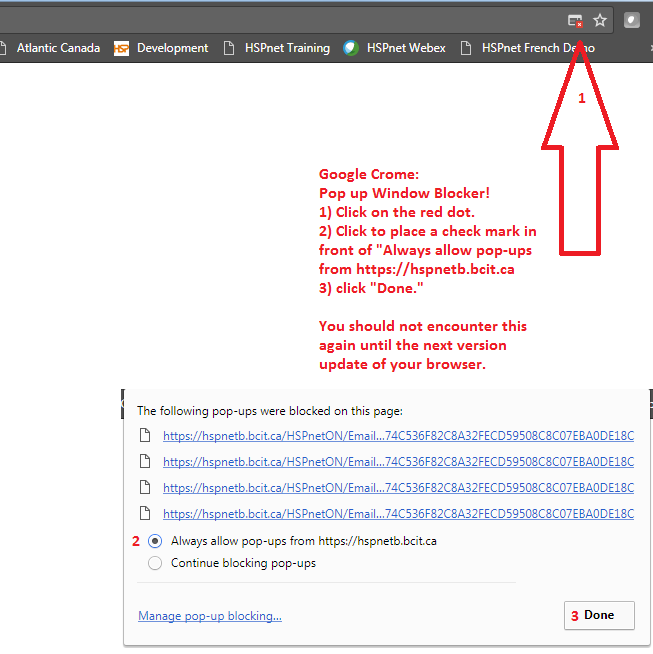This screenshot has height=654, width=653.
Task: Open the fourth blocked pop-up link
Action: pyautogui.click(x=398, y=513)
